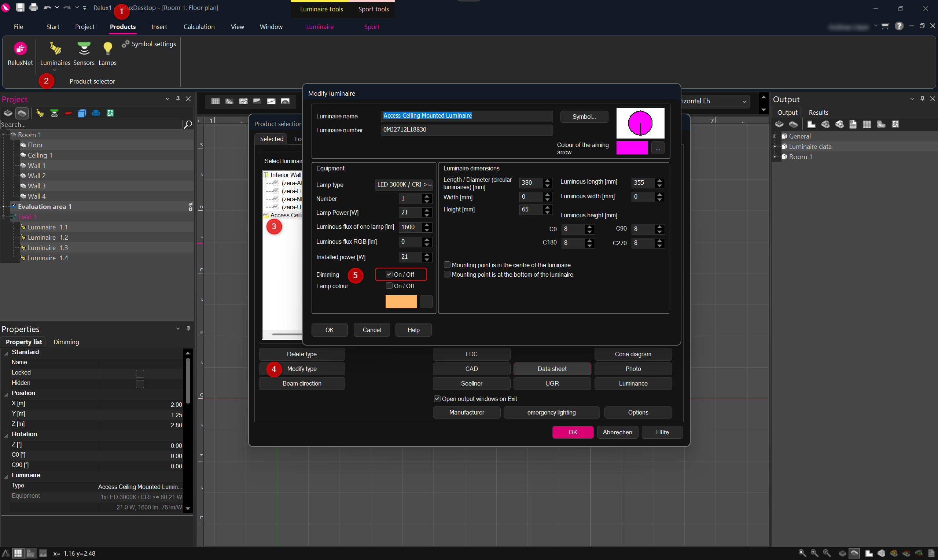
Task: Click the help question mark icon
Action: 899,26
